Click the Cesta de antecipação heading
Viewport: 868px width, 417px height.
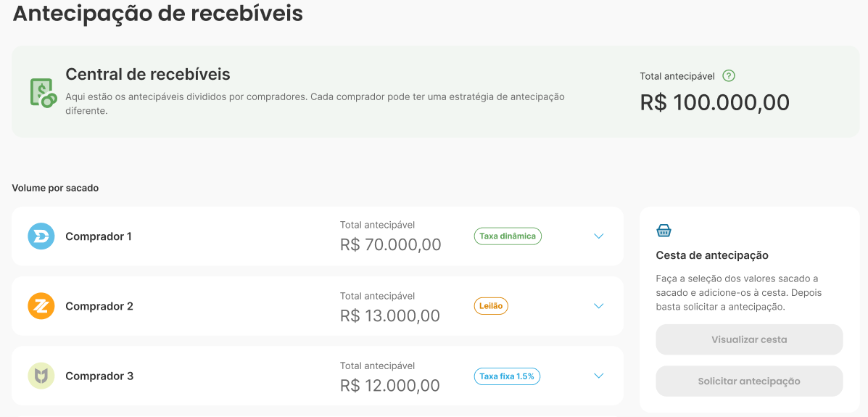(x=712, y=255)
